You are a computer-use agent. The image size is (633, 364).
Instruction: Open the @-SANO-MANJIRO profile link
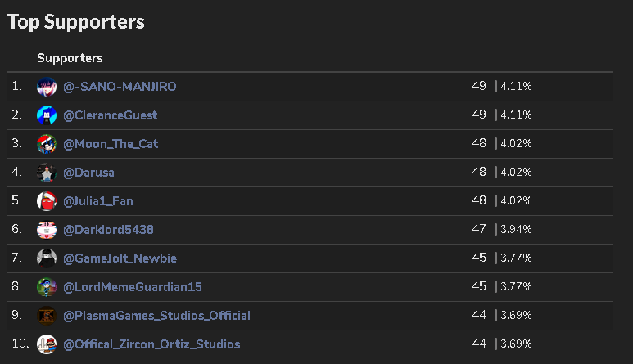click(x=120, y=87)
